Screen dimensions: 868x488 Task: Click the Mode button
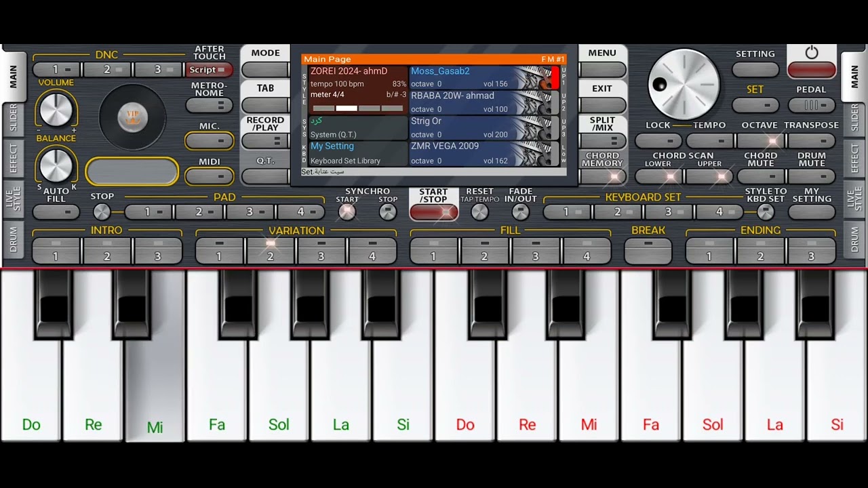click(x=265, y=70)
